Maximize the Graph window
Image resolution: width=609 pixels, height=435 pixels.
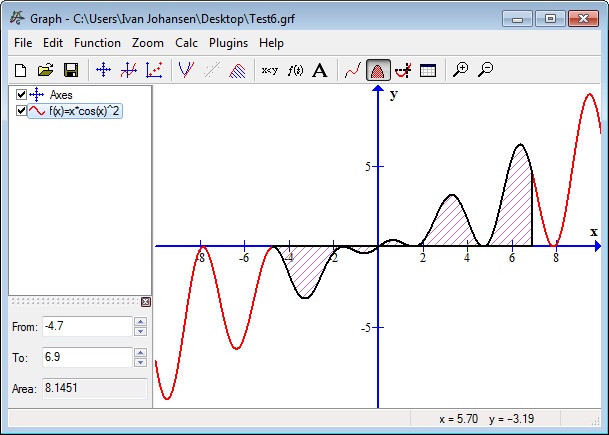(550, 18)
